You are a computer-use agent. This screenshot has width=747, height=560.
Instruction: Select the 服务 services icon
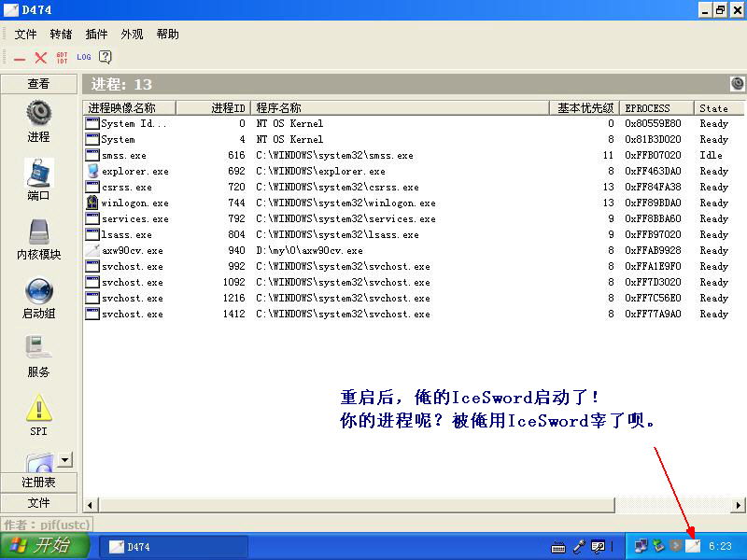click(x=38, y=347)
